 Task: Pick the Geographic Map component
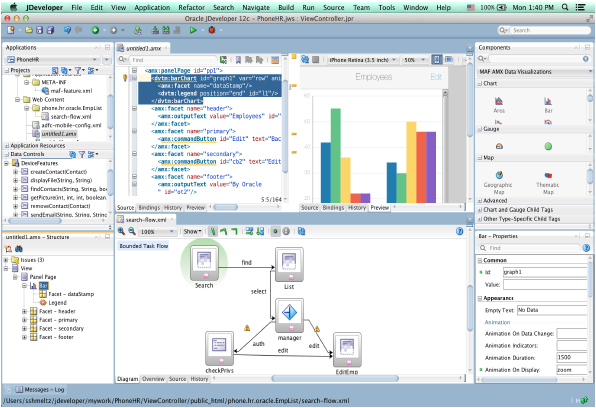point(498,183)
